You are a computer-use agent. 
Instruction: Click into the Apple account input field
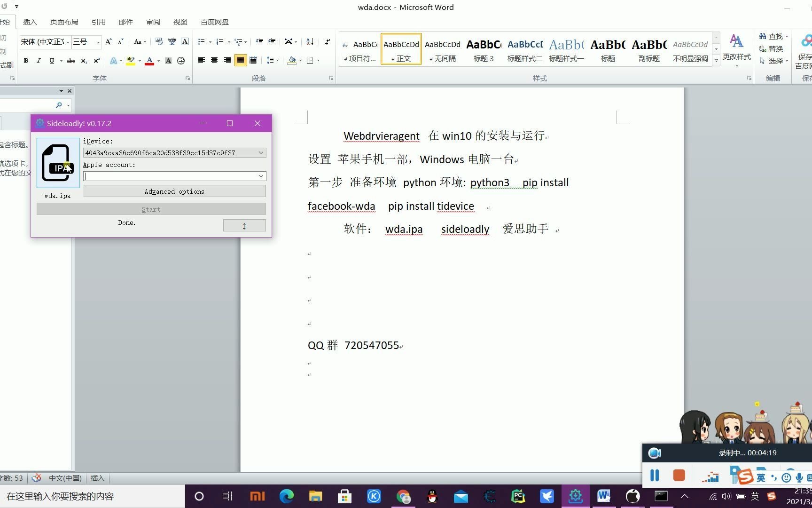tap(170, 176)
